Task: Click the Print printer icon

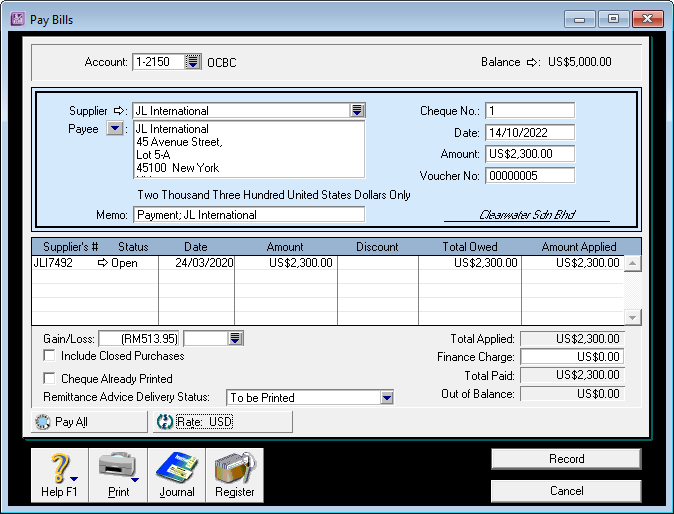Action: (118, 468)
